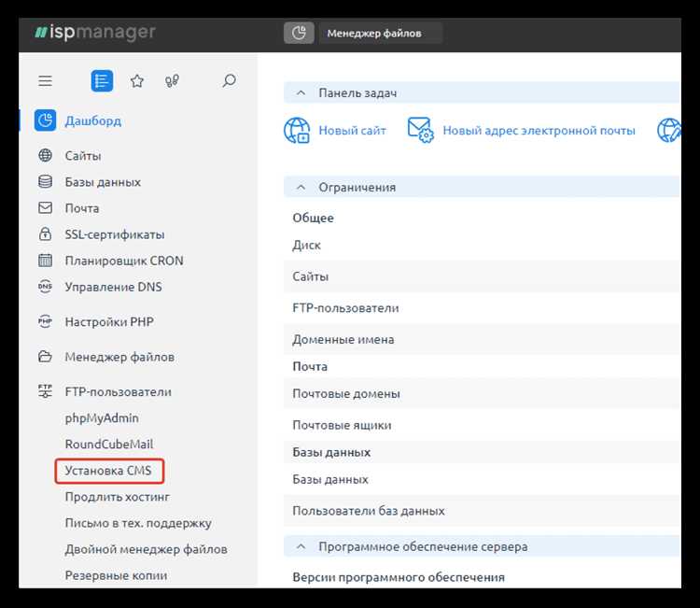Collapse Программное обеспечение сервера section
The width and height of the screenshot is (700, 608).
pos(301,546)
